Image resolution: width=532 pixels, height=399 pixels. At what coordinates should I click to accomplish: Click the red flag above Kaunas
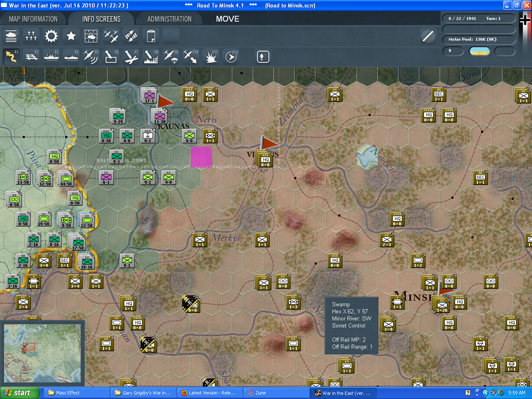click(166, 101)
